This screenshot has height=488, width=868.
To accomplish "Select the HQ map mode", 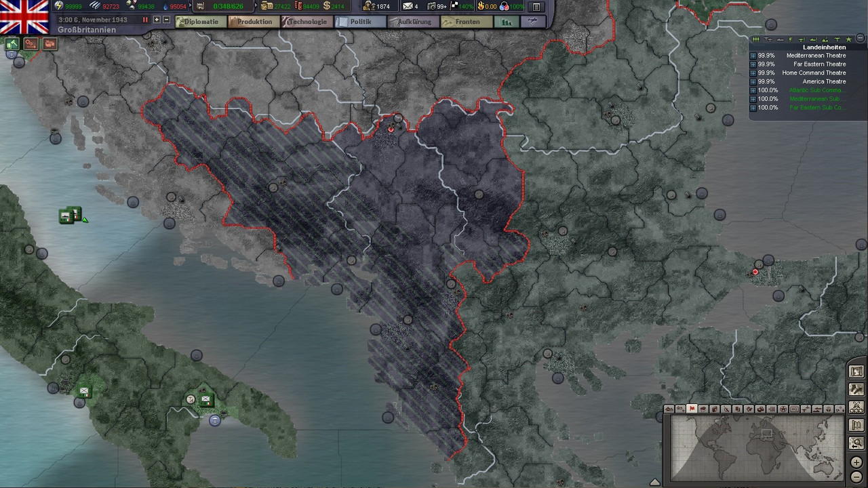I will (794, 409).
